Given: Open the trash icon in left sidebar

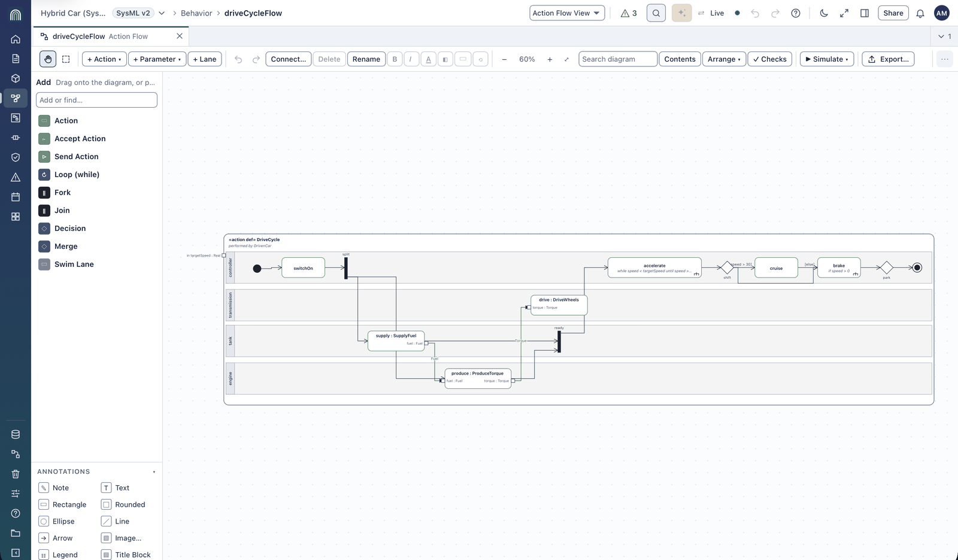Looking at the screenshot, I should tap(16, 474).
